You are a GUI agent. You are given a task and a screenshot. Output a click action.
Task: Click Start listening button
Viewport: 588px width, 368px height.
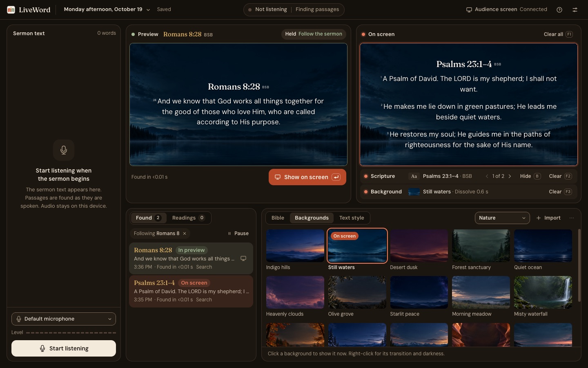click(64, 348)
